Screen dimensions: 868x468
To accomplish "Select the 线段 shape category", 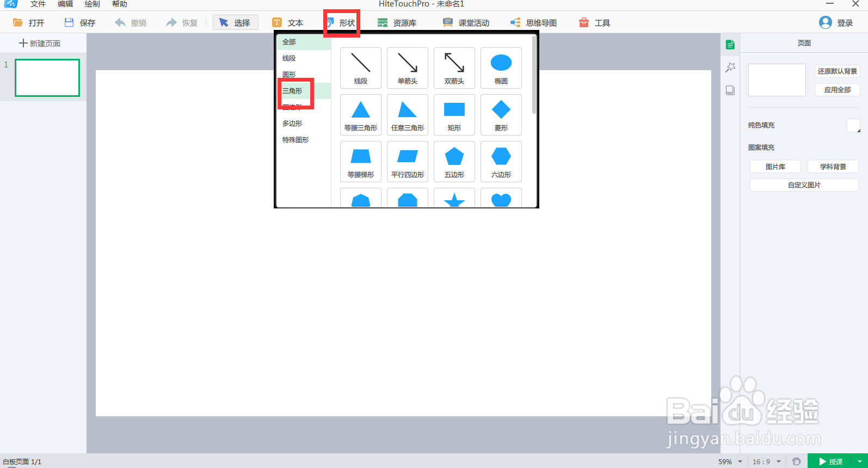I will pos(304,58).
